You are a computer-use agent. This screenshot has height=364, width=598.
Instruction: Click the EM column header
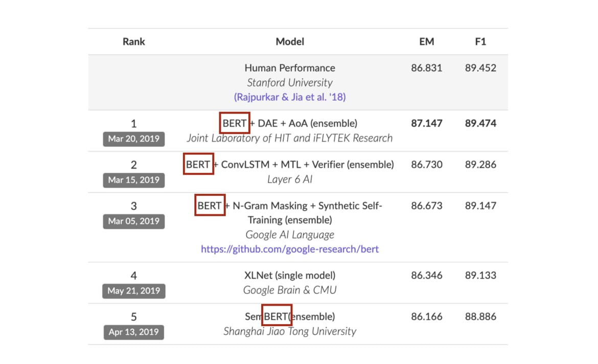point(426,42)
